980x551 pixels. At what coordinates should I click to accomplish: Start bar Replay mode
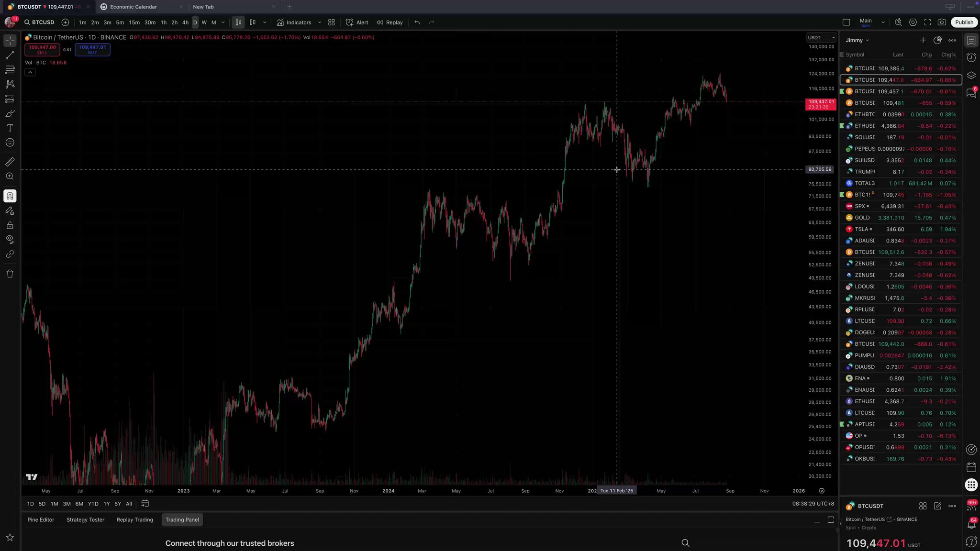pyautogui.click(x=390, y=22)
